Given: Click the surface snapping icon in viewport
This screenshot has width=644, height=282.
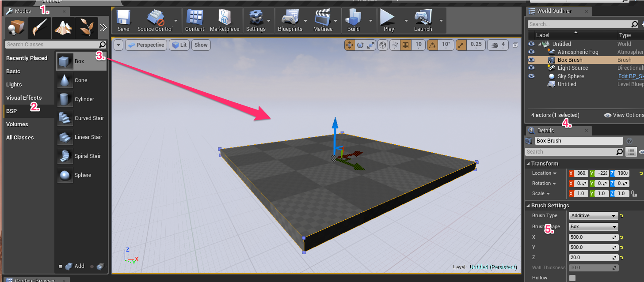Looking at the screenshot, I should tap(395, 45).
